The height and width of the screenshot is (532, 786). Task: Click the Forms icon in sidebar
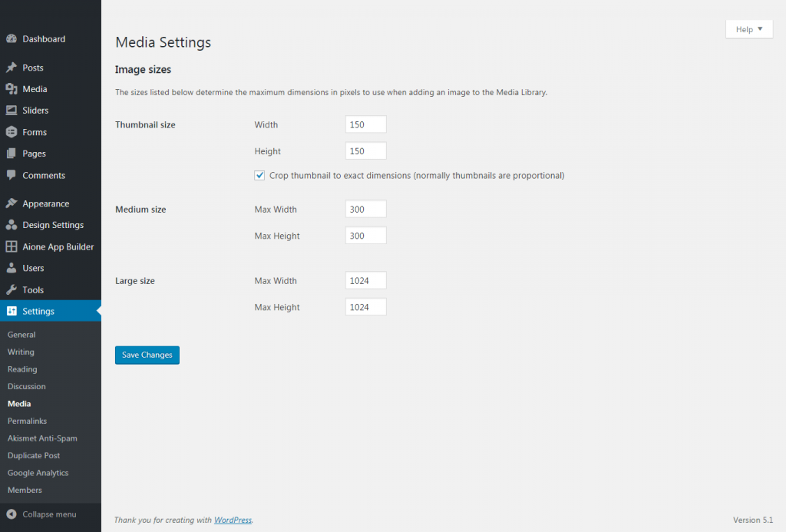(x=11, y=132)
